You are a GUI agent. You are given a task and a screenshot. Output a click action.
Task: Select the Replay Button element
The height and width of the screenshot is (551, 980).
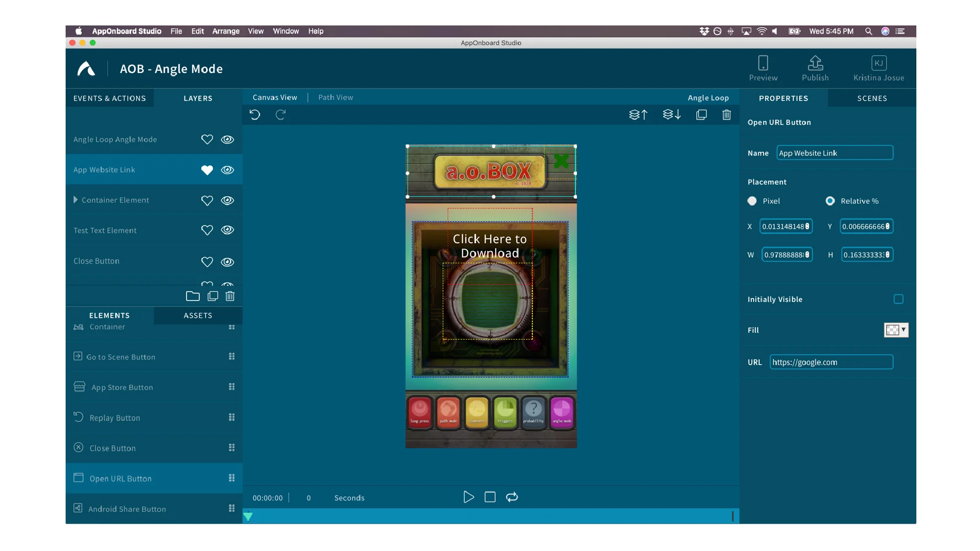click(x=154, y=417)
